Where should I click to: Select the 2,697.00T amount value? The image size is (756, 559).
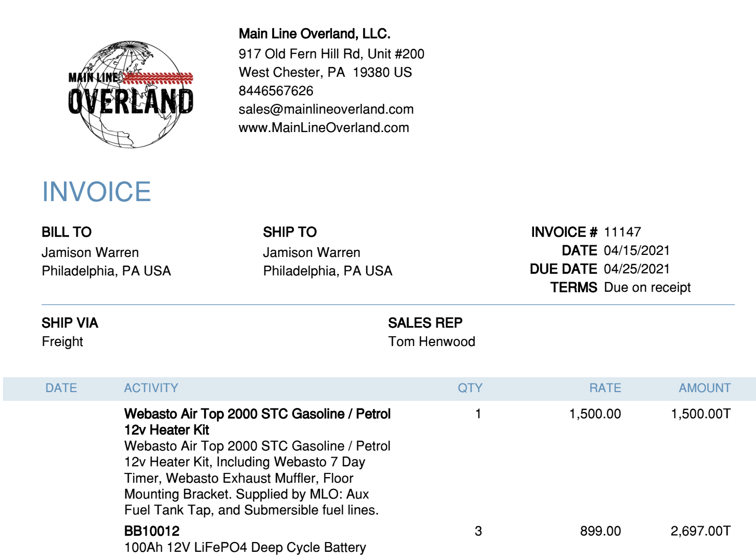coord(700,531)
